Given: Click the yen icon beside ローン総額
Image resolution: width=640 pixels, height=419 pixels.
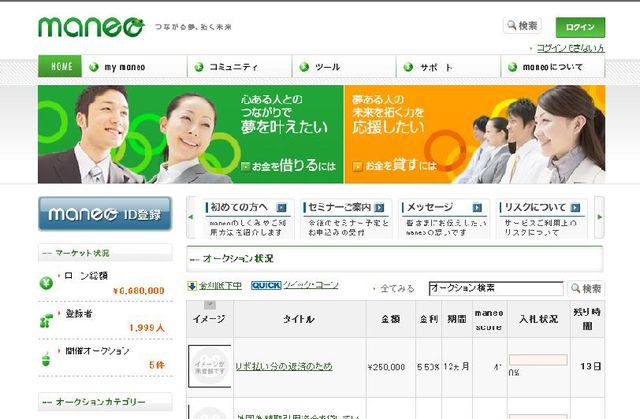Looking at the screenshot, I should [46, 283].
